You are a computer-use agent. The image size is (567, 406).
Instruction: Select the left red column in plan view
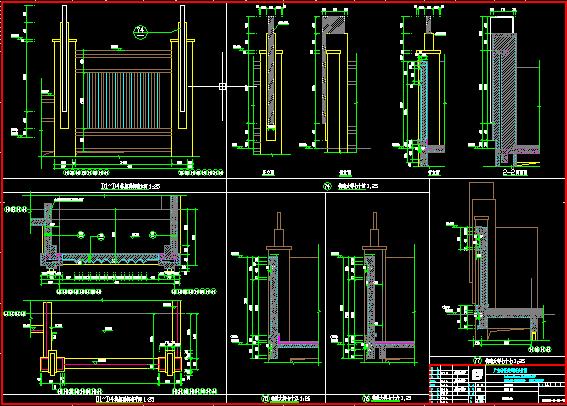52,364
